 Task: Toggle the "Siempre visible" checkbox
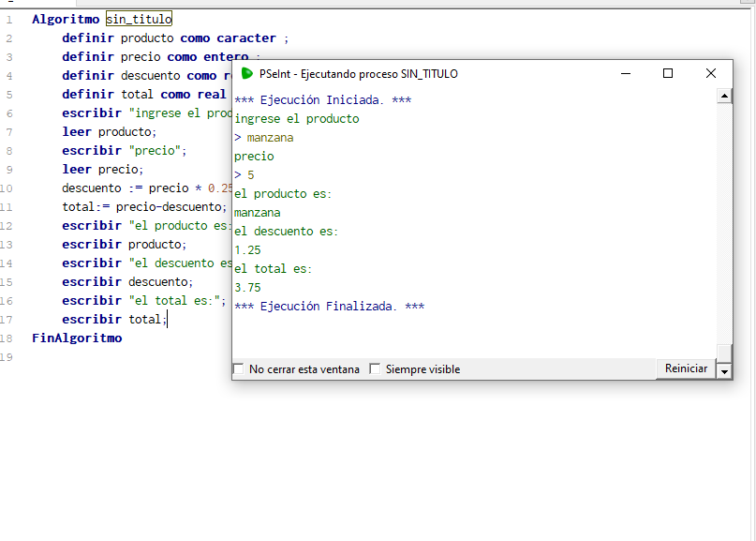[375, 369]
